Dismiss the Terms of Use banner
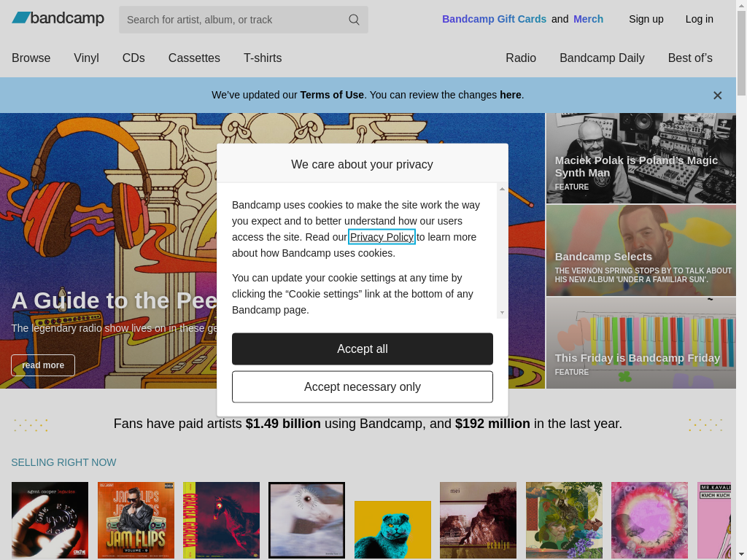 coord(718,96)
